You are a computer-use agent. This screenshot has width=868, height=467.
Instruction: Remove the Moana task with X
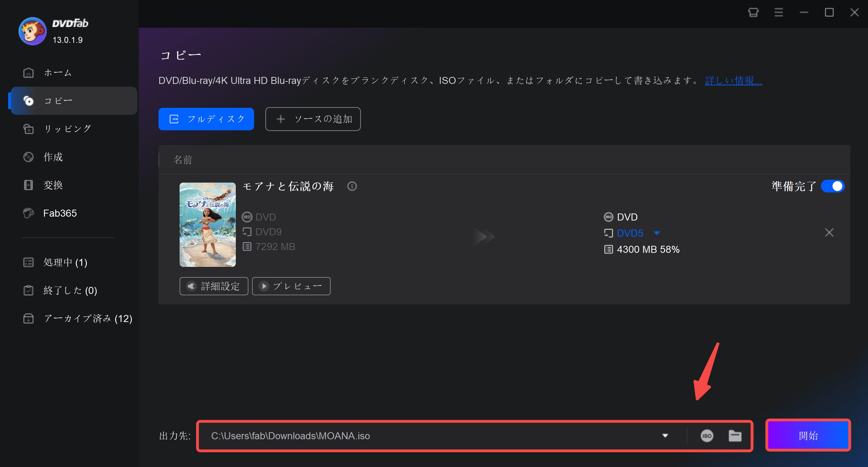tap(829, 232)
